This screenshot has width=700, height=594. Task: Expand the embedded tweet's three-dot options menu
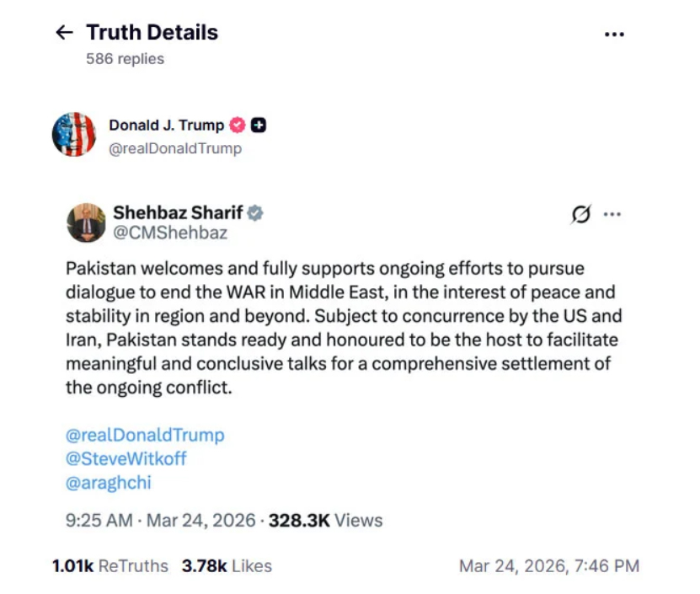point(612,214)
